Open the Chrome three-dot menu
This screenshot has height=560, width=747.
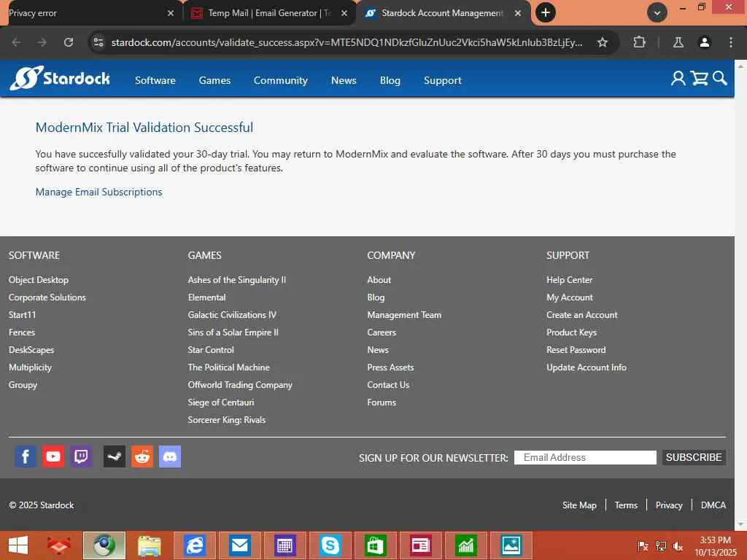click(730, 42)
